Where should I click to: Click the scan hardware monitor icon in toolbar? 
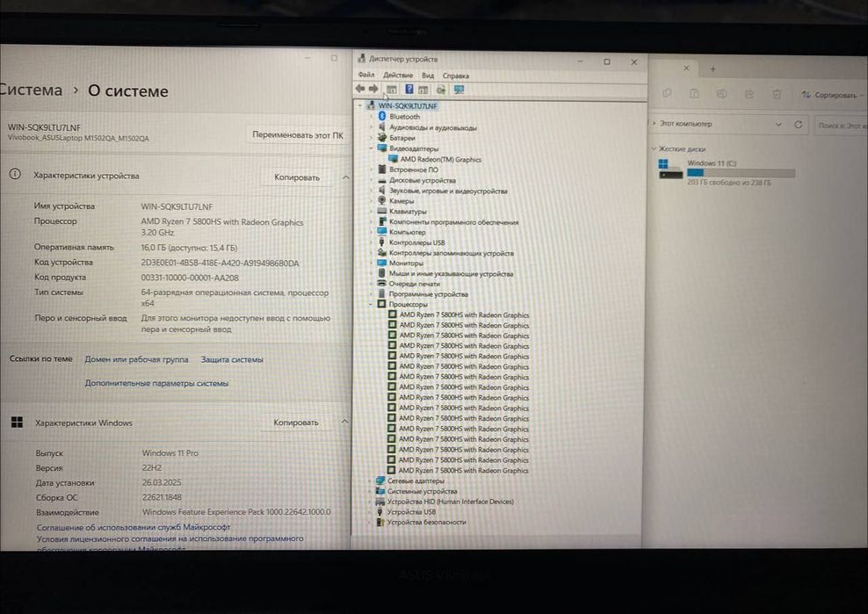click(x=459, y=89)
